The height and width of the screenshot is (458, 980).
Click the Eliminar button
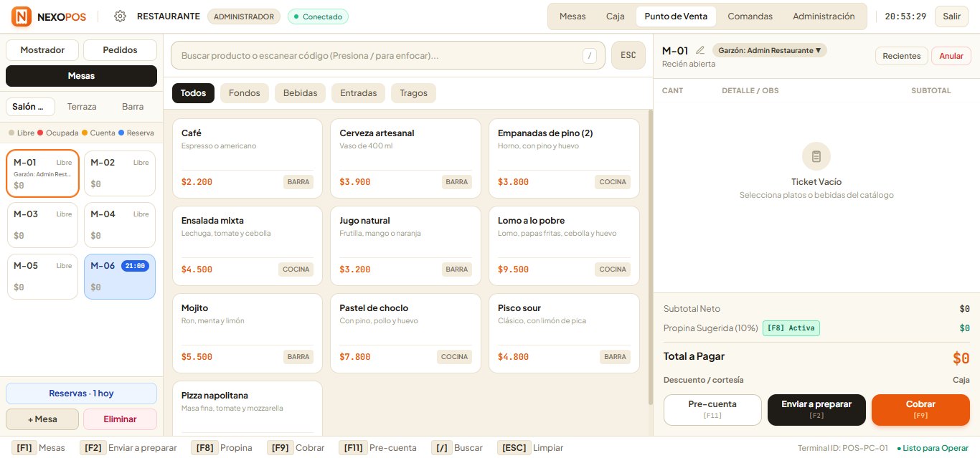pyautogui.click(x=120, y=419)
